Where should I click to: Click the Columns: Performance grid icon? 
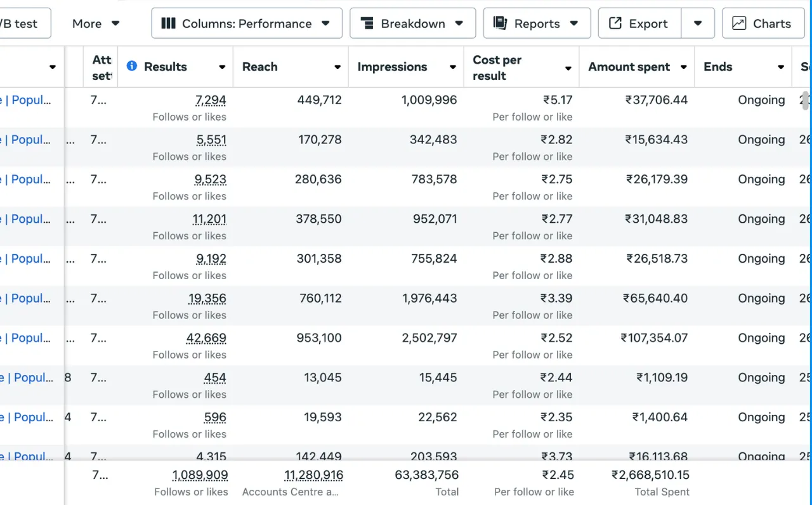(x=168, y=23)
